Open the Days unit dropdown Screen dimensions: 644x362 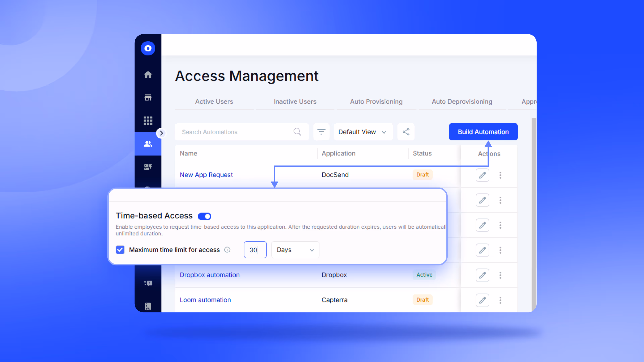point(295,250)
